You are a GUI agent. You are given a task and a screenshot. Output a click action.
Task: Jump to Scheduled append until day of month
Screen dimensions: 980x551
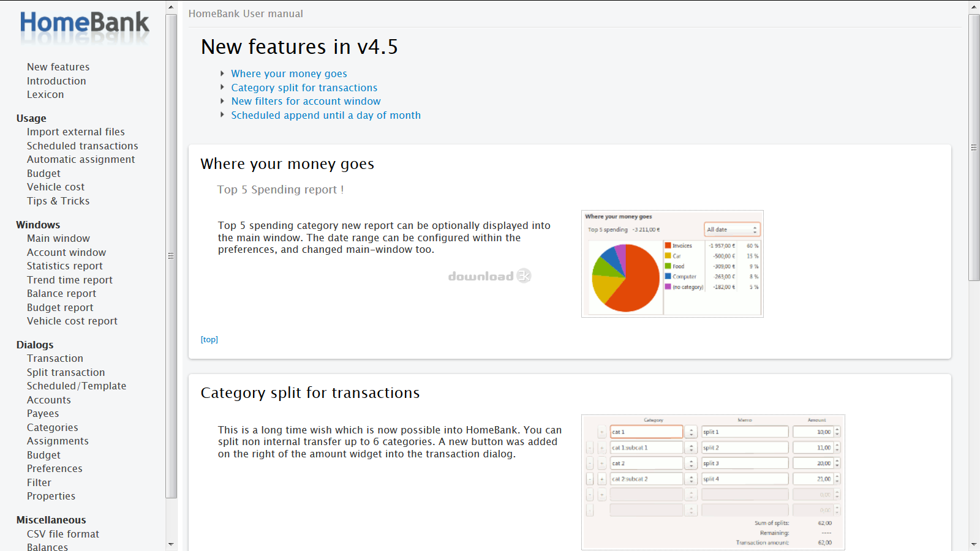coord(326,115)
